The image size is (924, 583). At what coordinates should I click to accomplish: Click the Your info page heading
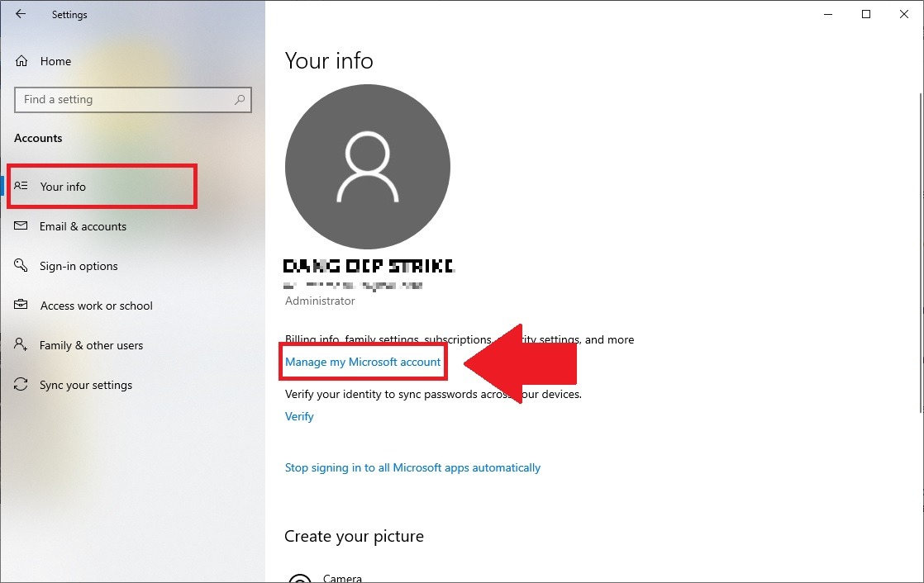coord(329,60)
